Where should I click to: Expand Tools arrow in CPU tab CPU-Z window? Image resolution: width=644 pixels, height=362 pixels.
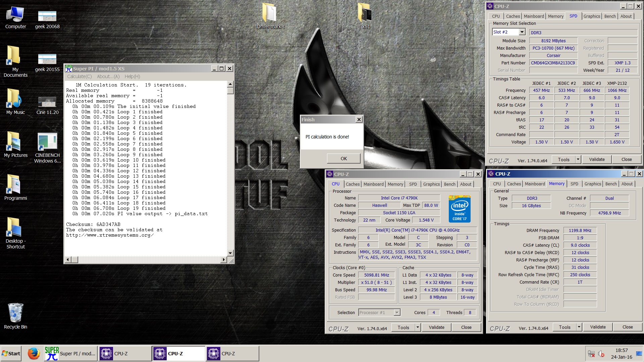click(418, 327)
